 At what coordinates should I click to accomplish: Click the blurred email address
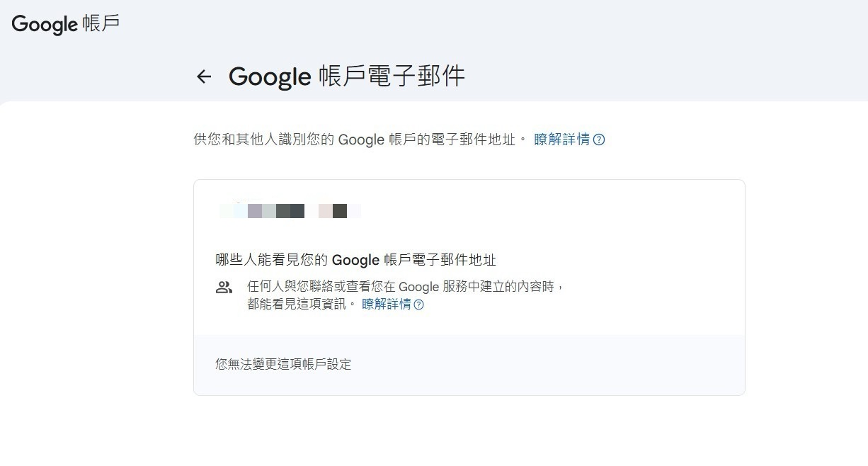click(x=290, y=210)
